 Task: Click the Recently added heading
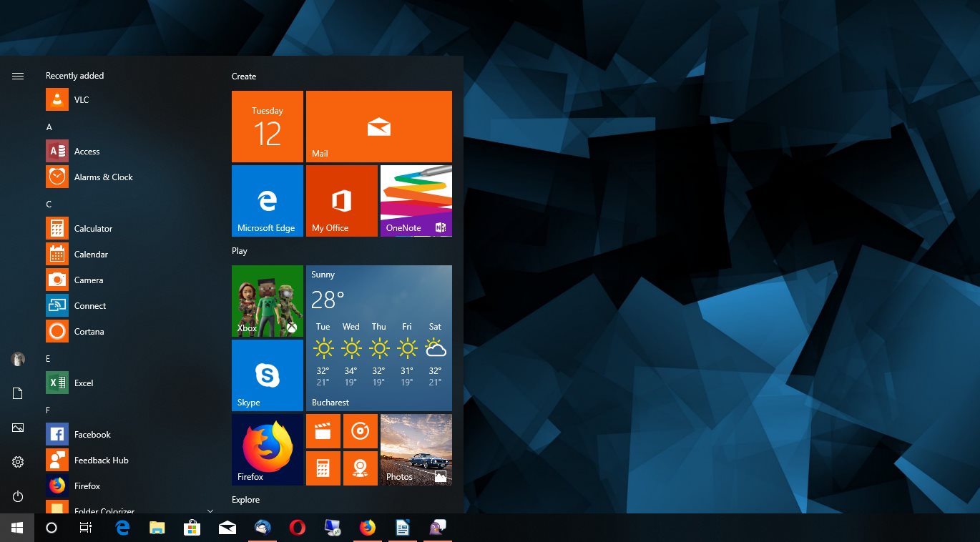(74, 76)
